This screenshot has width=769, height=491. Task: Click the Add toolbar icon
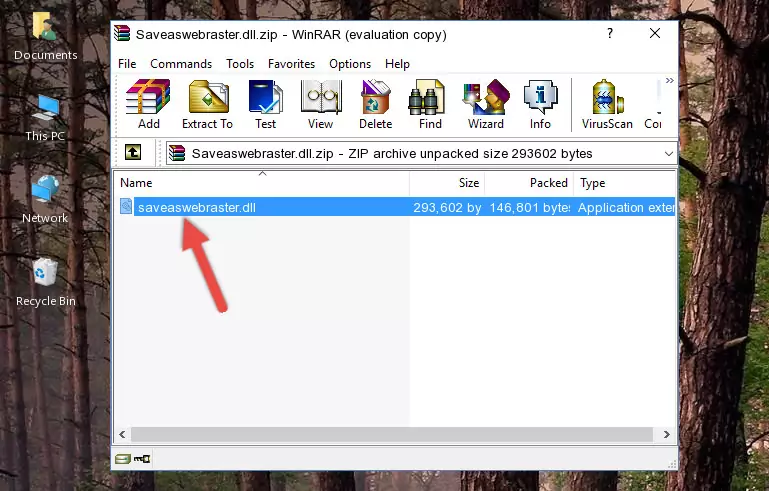tap(148, 104)
